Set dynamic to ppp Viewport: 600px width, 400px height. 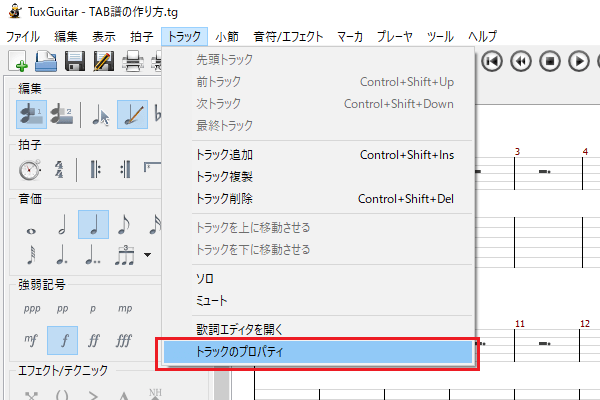coord(32,309)
